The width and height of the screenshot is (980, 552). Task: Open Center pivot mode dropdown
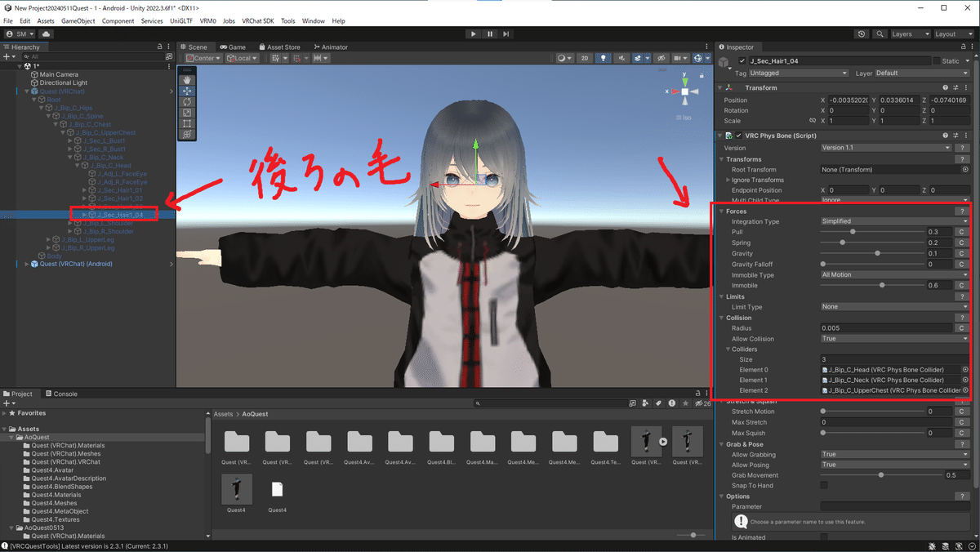203,59
